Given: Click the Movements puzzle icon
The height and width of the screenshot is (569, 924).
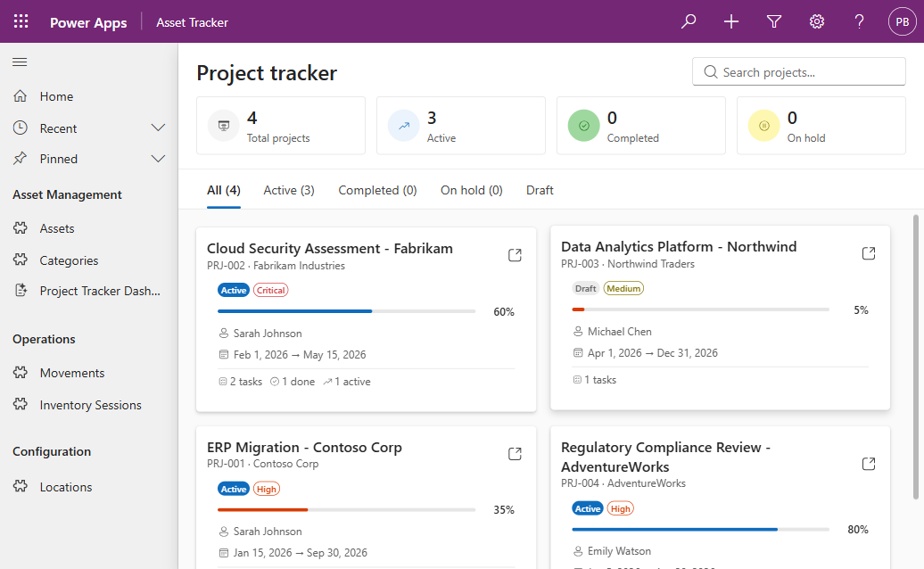Looking at the screenshot, I should coord(20,372).
